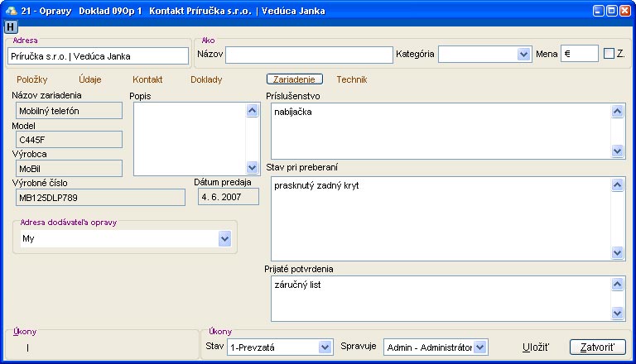Screen dimensions: 636x364
Task: Click into the Názov input field
Action: tap(308, 55)
